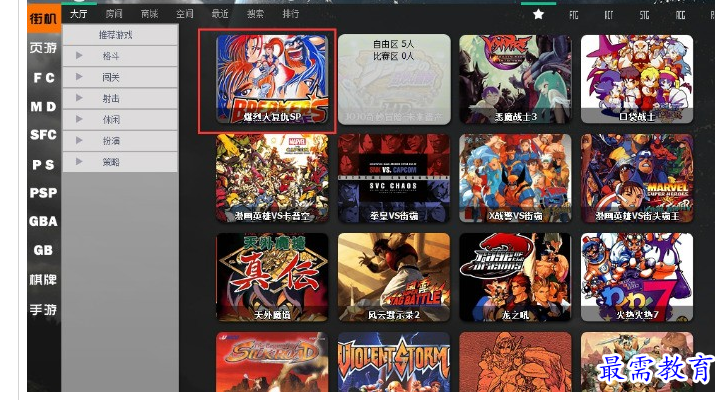The image size is (721, 400).
Task: Switch to the GB platform
Action: point(44,250)
